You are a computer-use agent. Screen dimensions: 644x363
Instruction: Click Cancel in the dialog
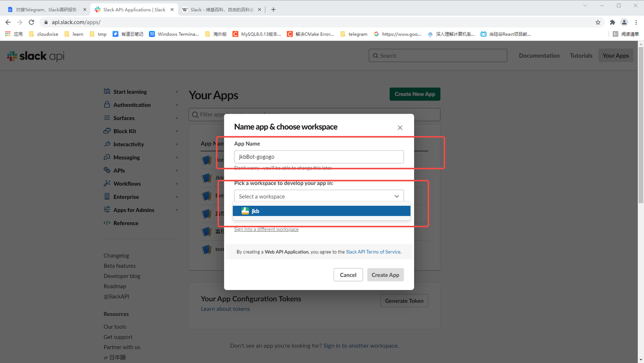(348, 275)
